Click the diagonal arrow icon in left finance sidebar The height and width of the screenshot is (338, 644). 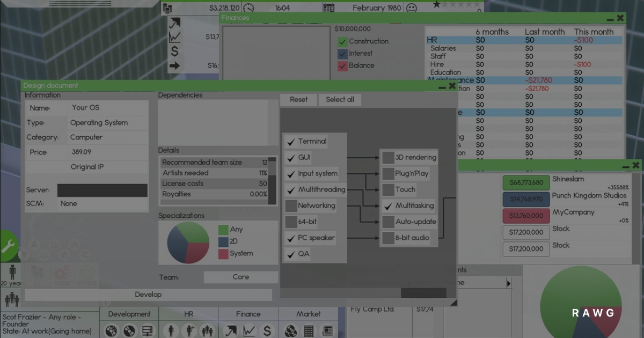tap(174, 23)
